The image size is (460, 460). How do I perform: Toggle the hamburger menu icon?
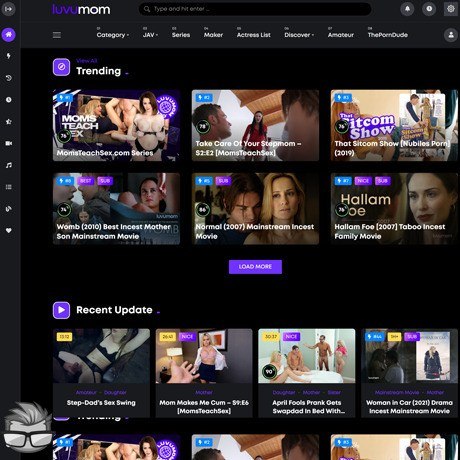coord(57,35)
